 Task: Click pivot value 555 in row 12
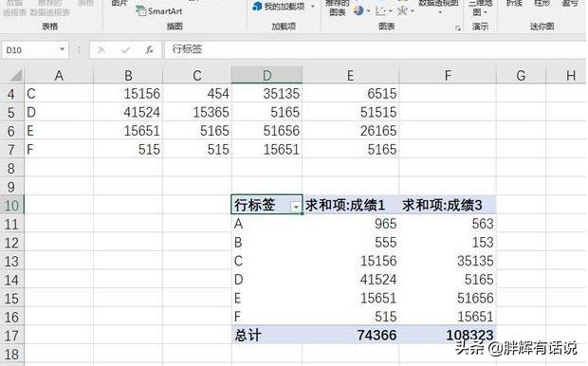pos(351,242)
